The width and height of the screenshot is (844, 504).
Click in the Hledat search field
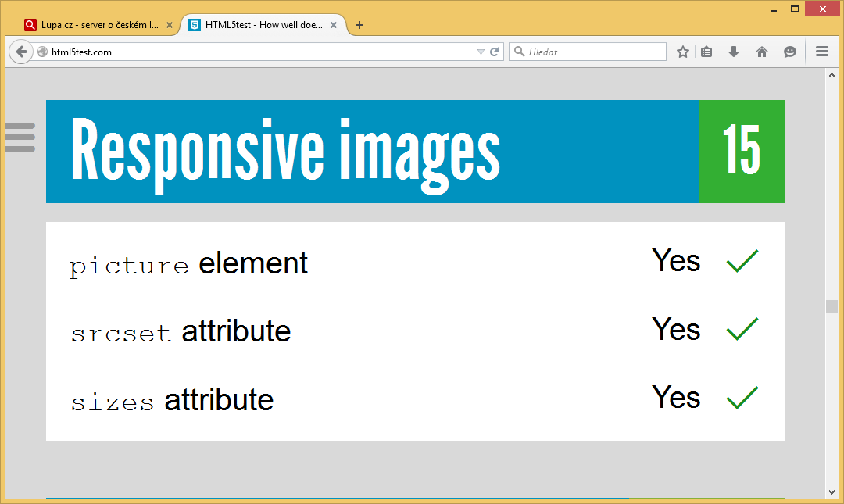tap(594, 52)
